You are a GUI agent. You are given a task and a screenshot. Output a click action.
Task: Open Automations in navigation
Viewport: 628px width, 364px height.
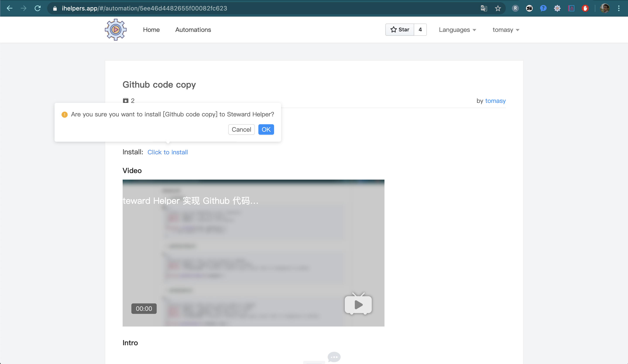193,30
